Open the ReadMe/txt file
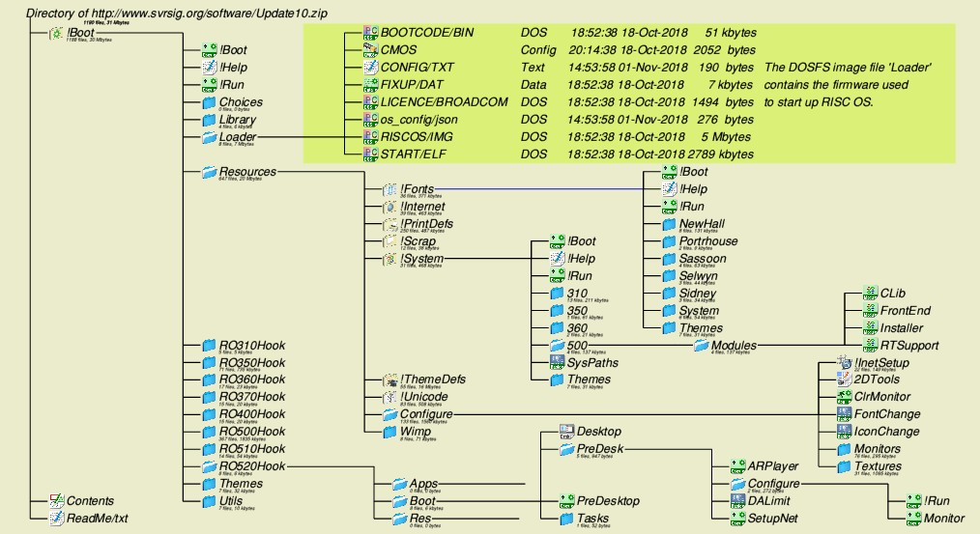 point(57,519)
